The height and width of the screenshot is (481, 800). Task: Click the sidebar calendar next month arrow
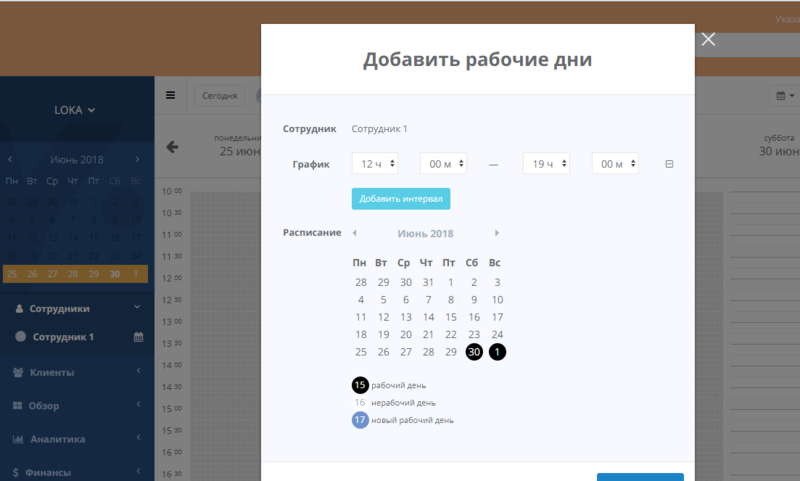(137, 160)
